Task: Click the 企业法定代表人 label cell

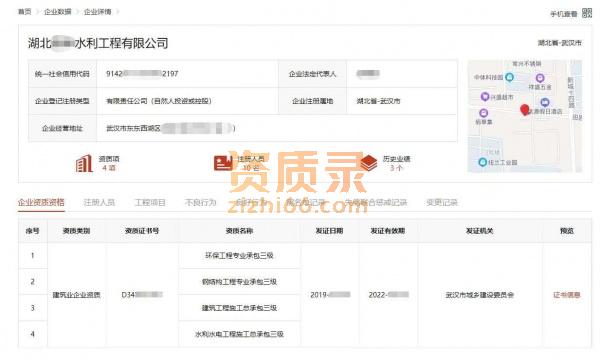Action: pyautogui.click(x=312, y=73)
